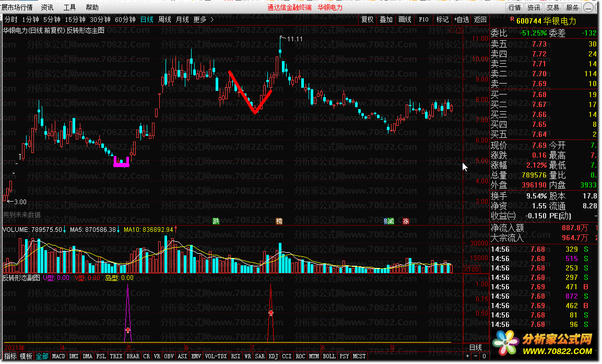Click the 交易 button

pyautogui.click(x=553, y=7)
